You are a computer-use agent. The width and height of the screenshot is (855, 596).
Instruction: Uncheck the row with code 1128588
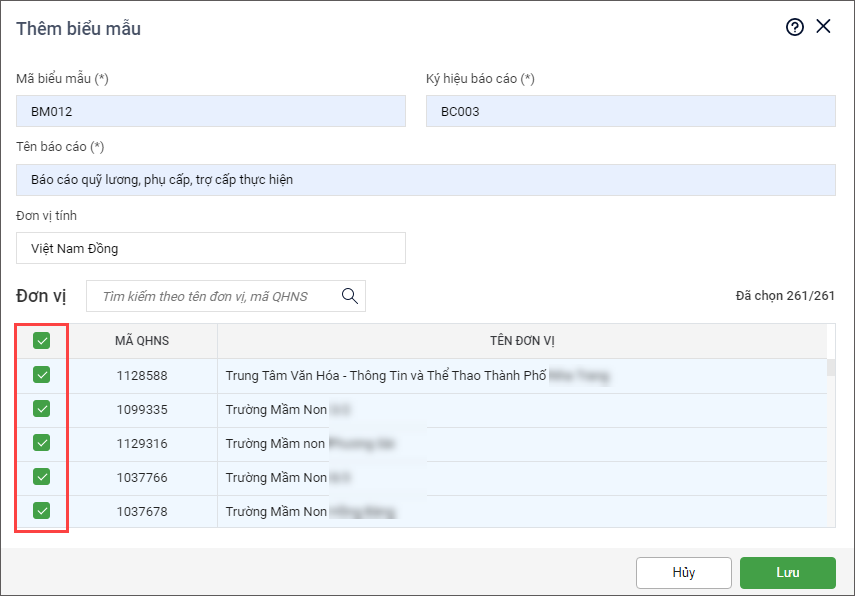pyautogui.click(x=42, y=375)
